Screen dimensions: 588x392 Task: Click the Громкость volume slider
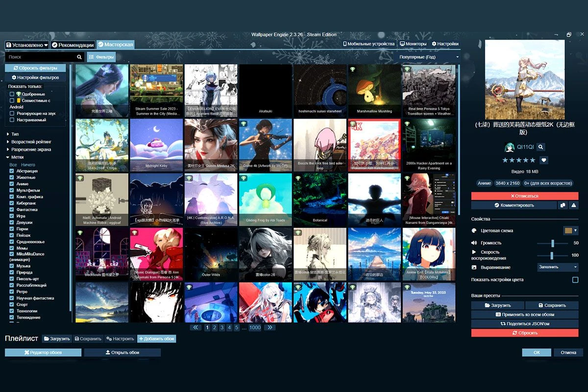(x=553, y=243)
